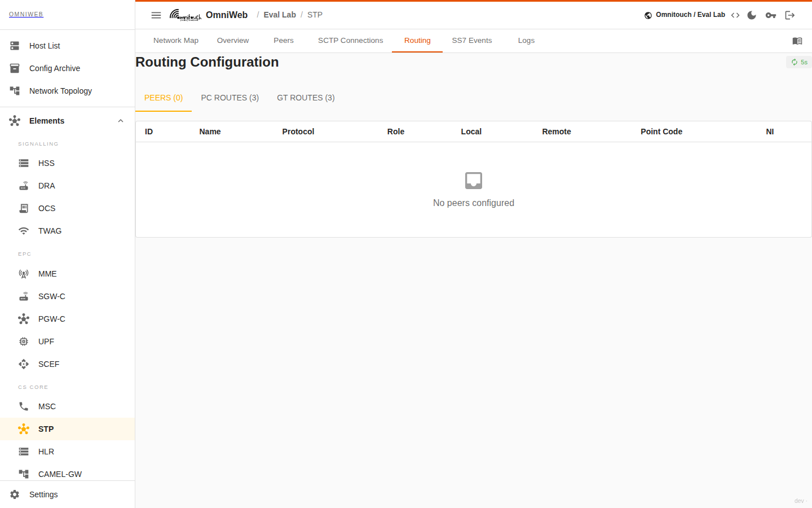Open the Logs tab

click(526, 41)
